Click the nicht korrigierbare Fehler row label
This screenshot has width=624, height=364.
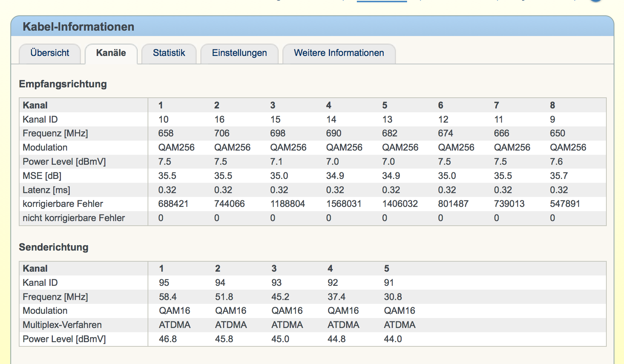tap(74, 218)
